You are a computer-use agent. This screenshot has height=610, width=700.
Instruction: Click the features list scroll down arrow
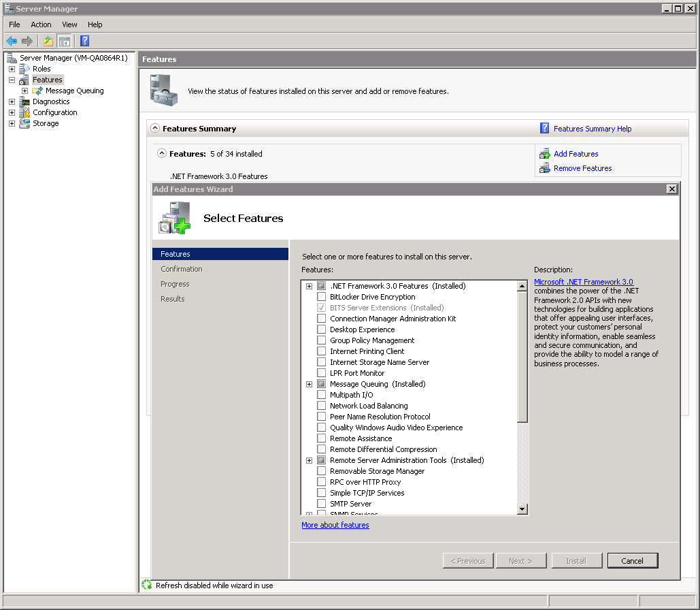pos(522,509)
